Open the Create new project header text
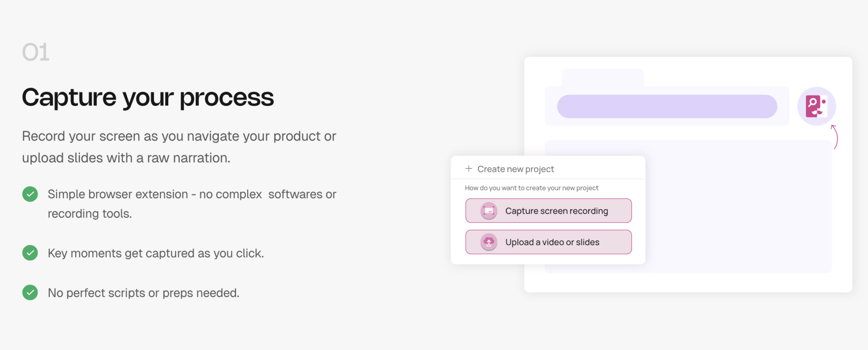This screenshot has width=868, height=350. [x=515, y=169]
